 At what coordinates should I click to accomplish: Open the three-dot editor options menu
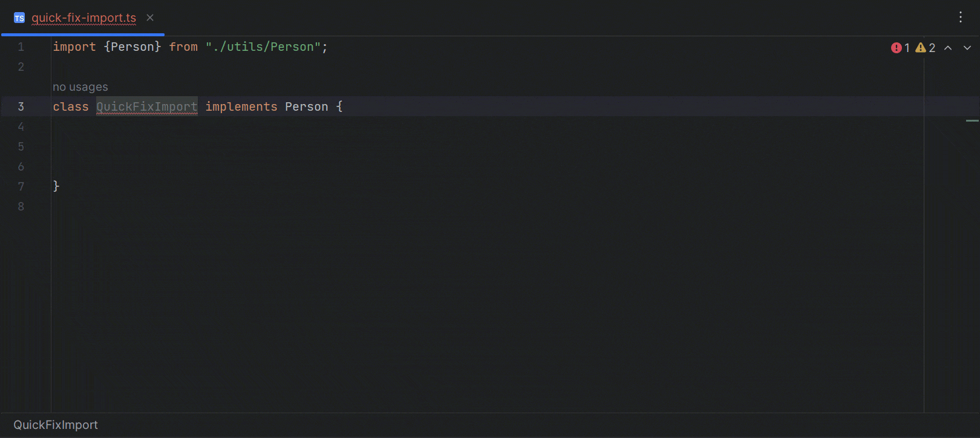961,18
